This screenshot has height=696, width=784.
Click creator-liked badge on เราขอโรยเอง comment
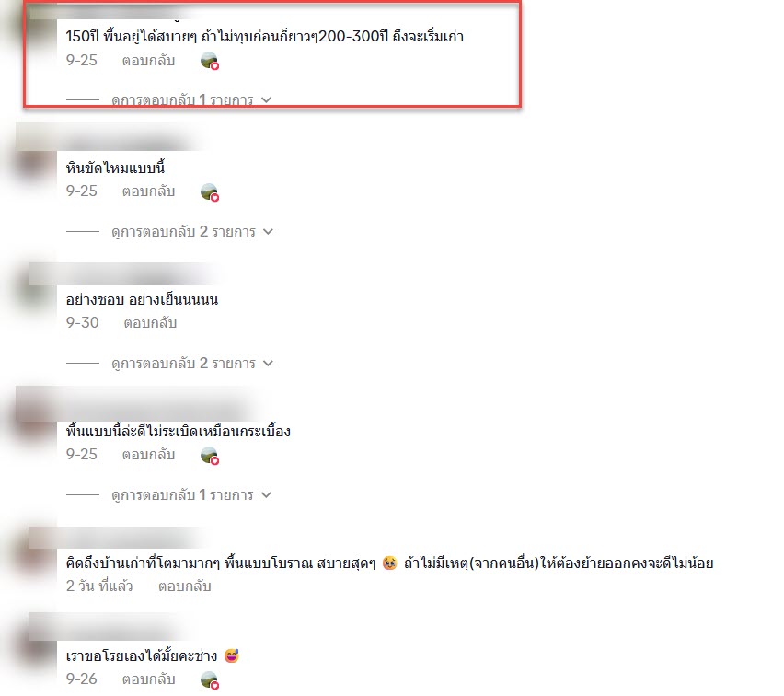210,680
